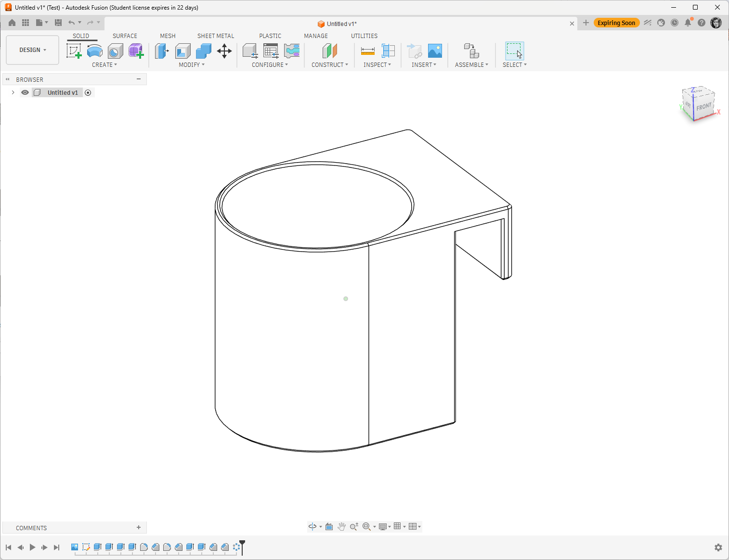This screenshot has width=729, height=560.
Task: Click the table icon in Configure
Action: [x=271, y=51]
